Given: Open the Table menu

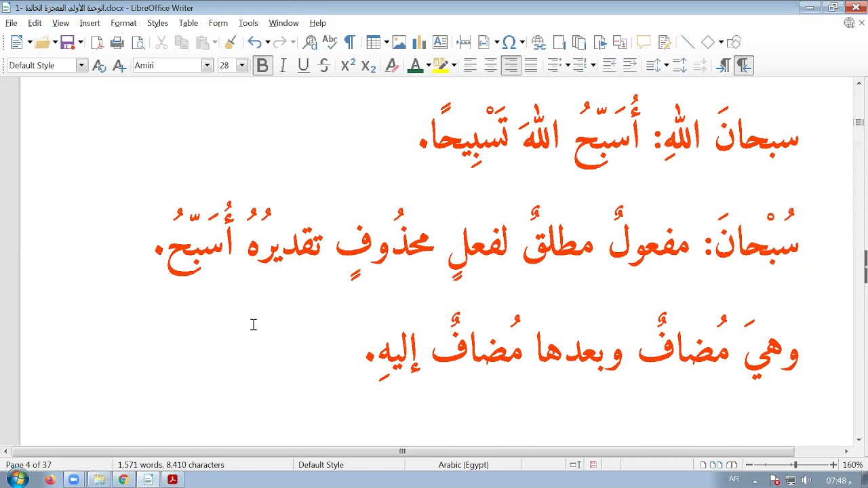Looking at the screenshot, I should pyautogui.click(x=189, y=22).
